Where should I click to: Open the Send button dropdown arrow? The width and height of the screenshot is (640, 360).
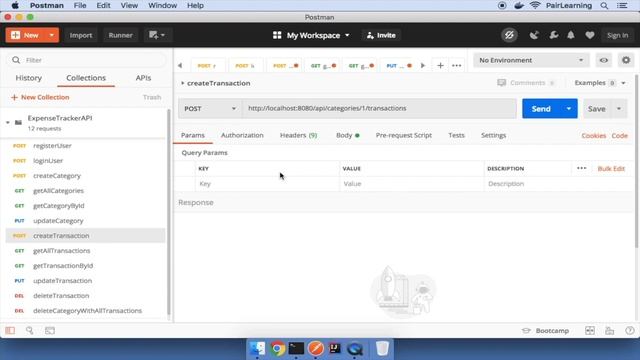pyautogui.click(x=569, y=109)
